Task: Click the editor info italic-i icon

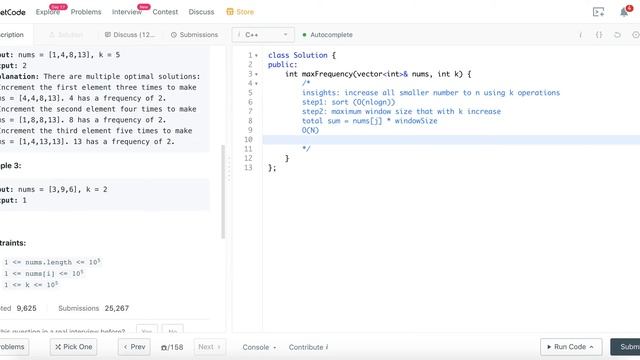Action: point(580,35)
